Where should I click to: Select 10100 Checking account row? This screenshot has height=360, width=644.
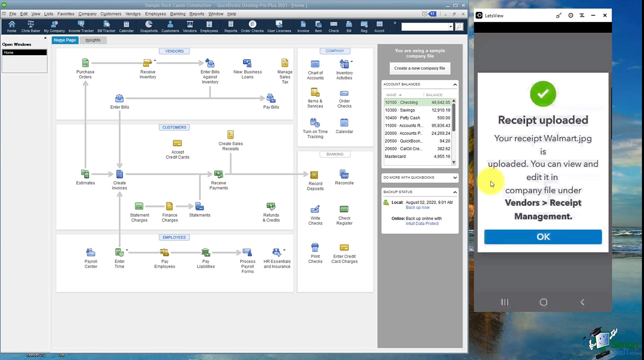418,102
